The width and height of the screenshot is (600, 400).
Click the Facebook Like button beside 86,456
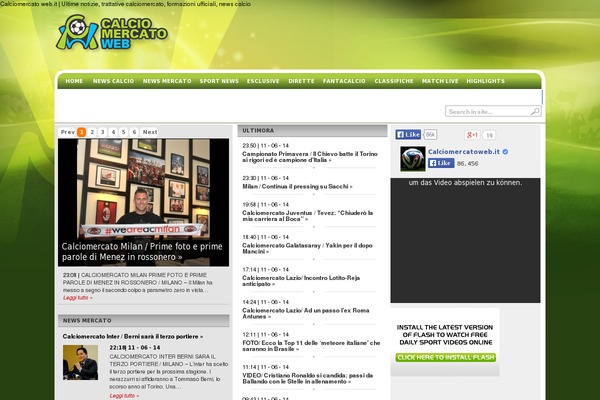[441, 163]
